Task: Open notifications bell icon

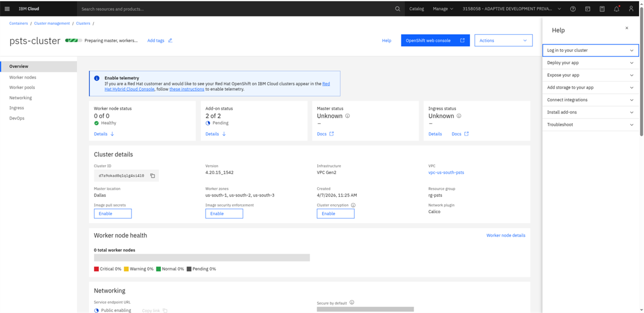Action: point(617,9)
